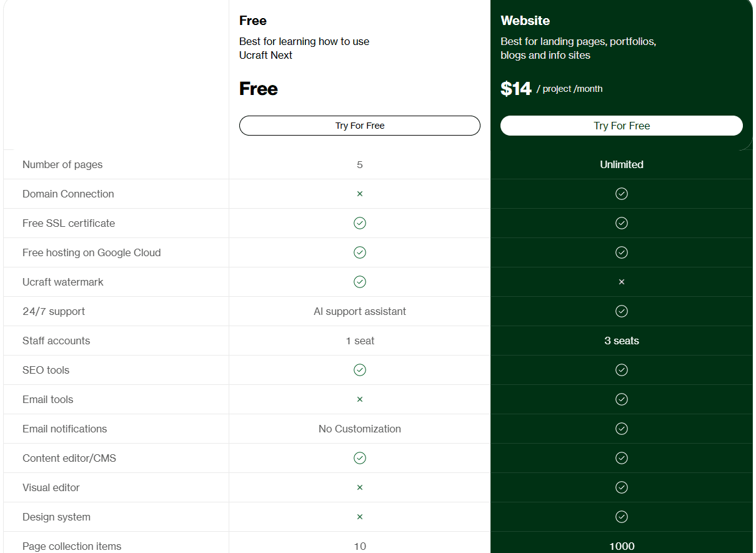
Task: Click the value 1000 for Page collection items
Action: 622,547
